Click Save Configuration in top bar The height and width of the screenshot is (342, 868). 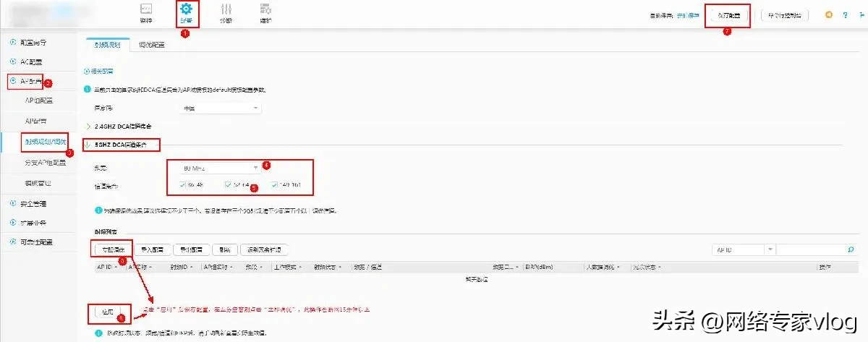click(x=728, y=14)
